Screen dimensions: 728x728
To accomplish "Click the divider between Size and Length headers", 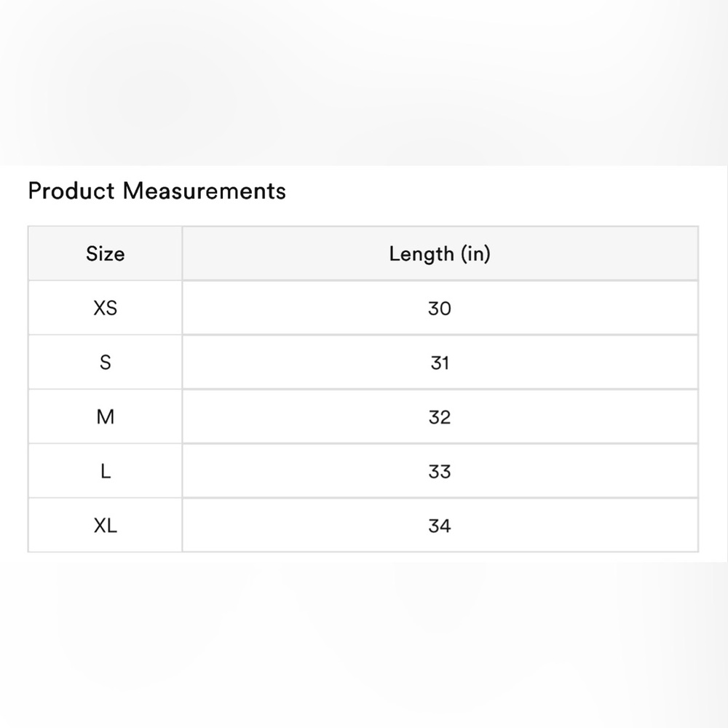I will tap(182, 254).
